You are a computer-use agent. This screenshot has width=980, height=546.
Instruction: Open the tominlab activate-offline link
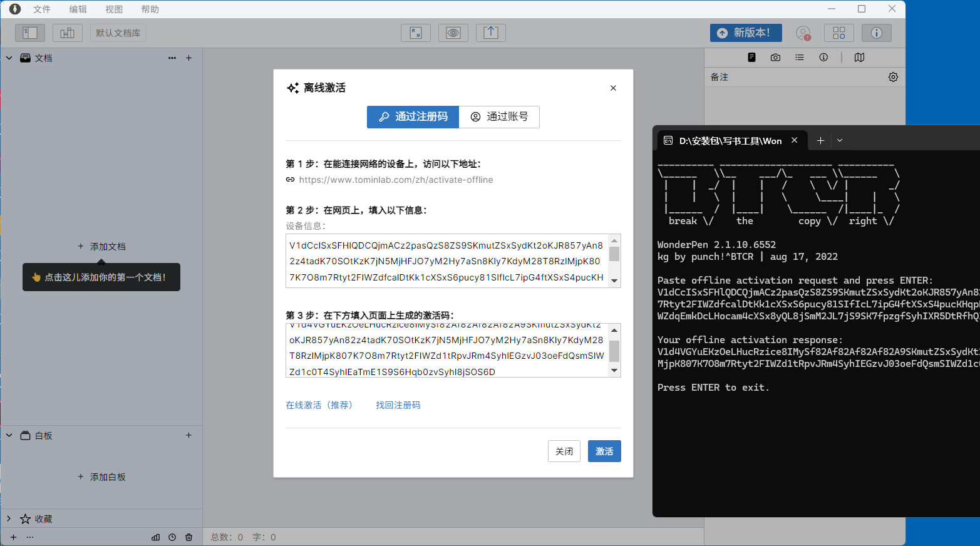(x=396, y=180)
